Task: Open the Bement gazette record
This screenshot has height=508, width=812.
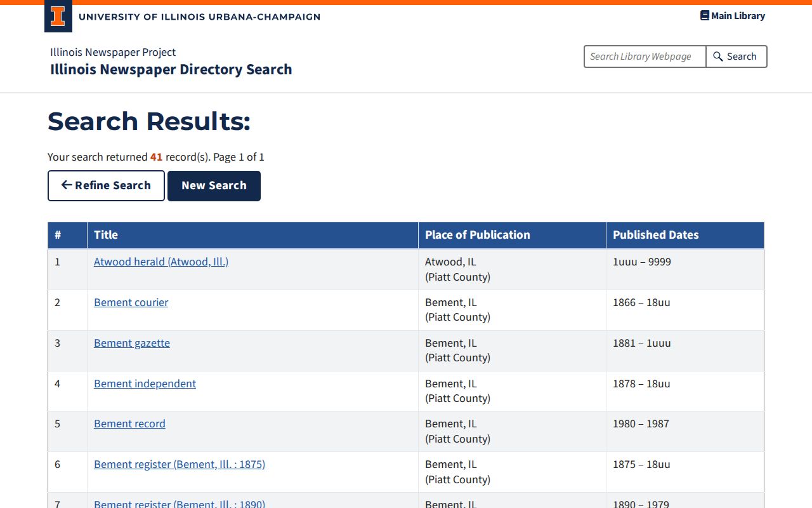Action: click(x=132, y=343)
